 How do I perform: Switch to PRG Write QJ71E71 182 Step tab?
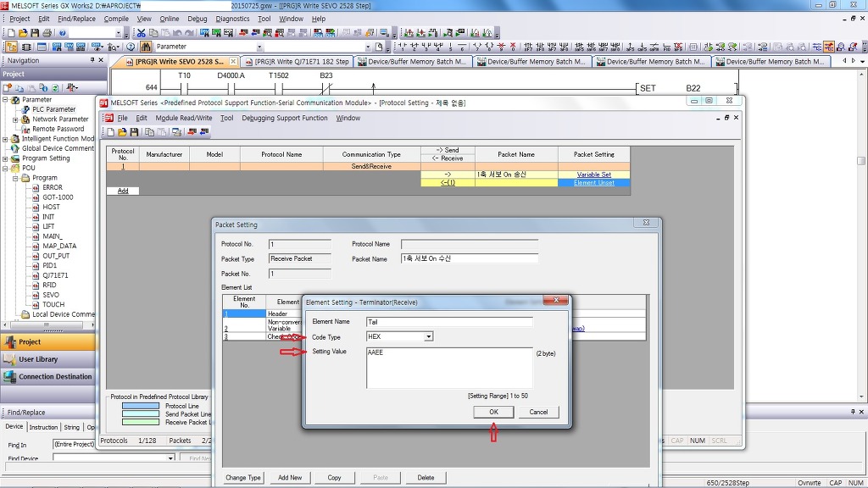(297, 62)
